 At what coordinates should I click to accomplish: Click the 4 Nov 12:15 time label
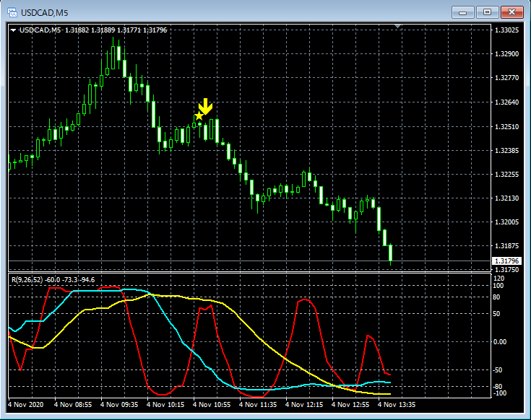point(304,404)
